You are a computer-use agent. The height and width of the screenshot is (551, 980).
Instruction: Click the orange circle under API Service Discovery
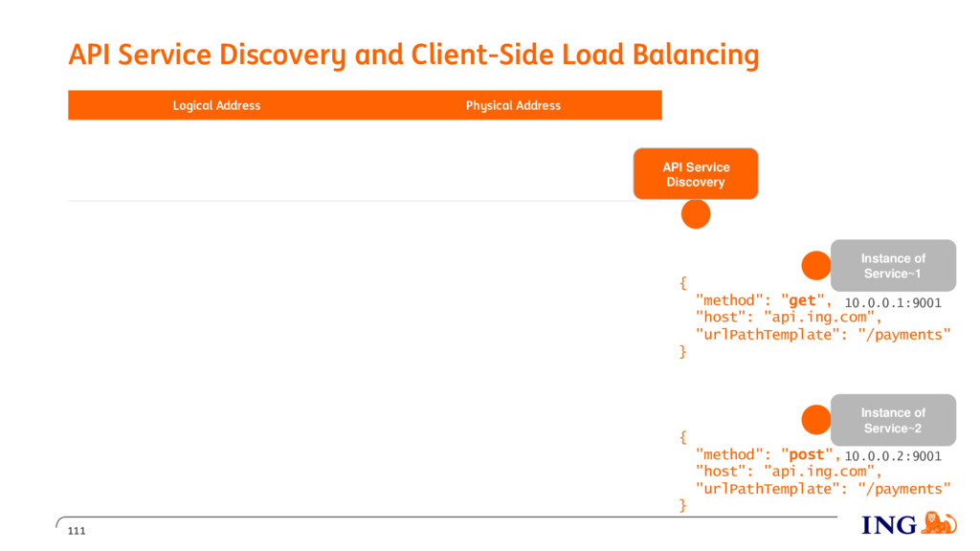696,214
